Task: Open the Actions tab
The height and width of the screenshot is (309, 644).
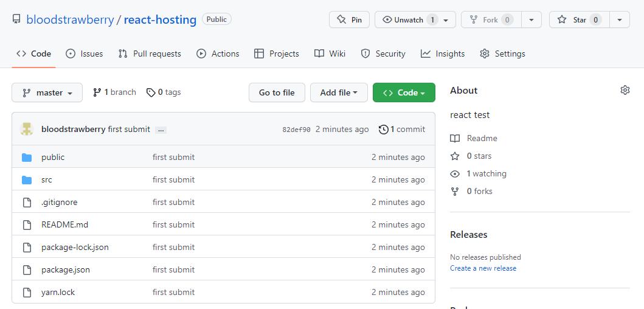Action: coord(218,54)
